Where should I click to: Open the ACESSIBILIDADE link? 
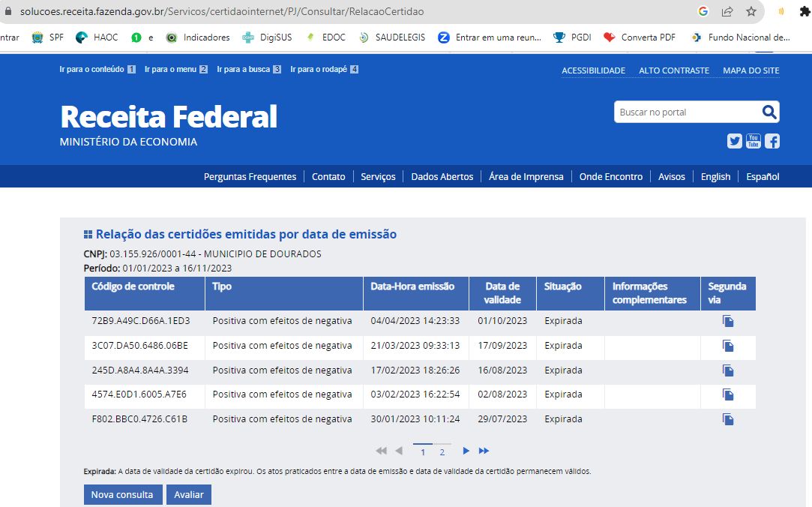(594, 70)
